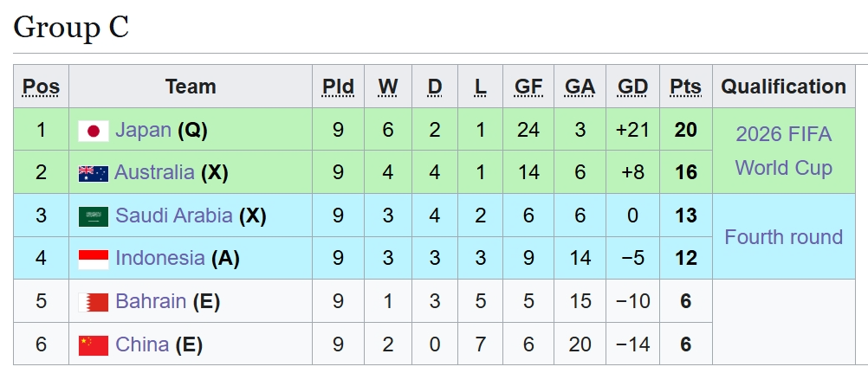The height and width of the screenshot is (386, 868).
Task: Open the Japan team link
Action: click(143, 131)
